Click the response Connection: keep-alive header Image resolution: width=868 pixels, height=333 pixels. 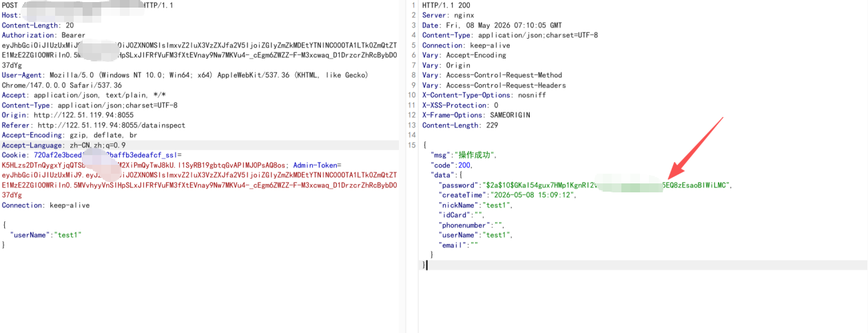(x=466, y=46)
